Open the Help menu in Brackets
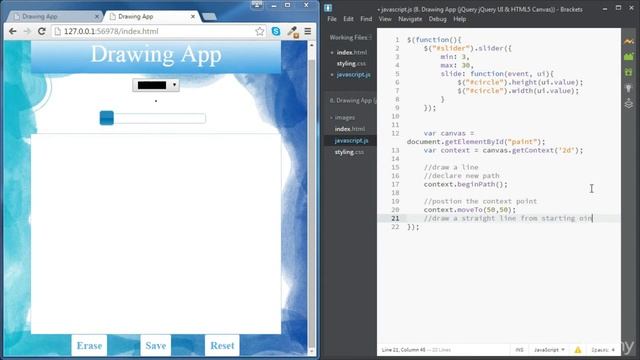Image resolution: width=640 pixels, height=360 pixels. click(x=460, y=19)
